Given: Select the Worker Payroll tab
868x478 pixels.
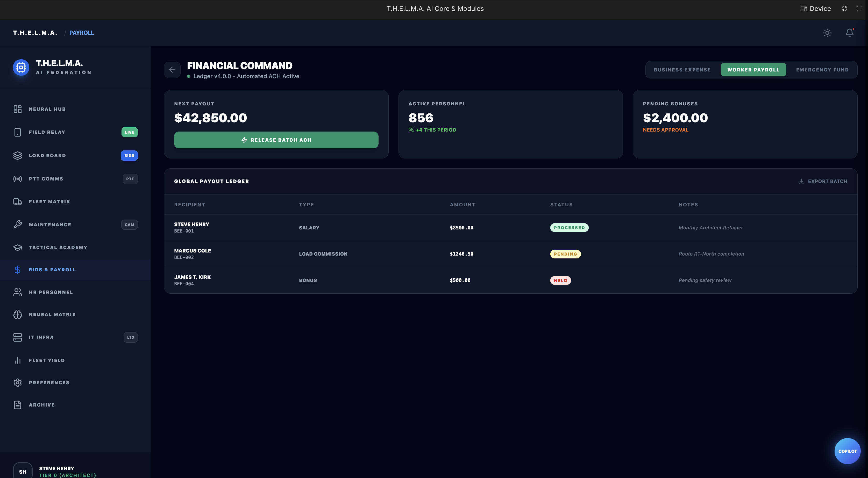Looking at the screenshot, I should 753,70.
